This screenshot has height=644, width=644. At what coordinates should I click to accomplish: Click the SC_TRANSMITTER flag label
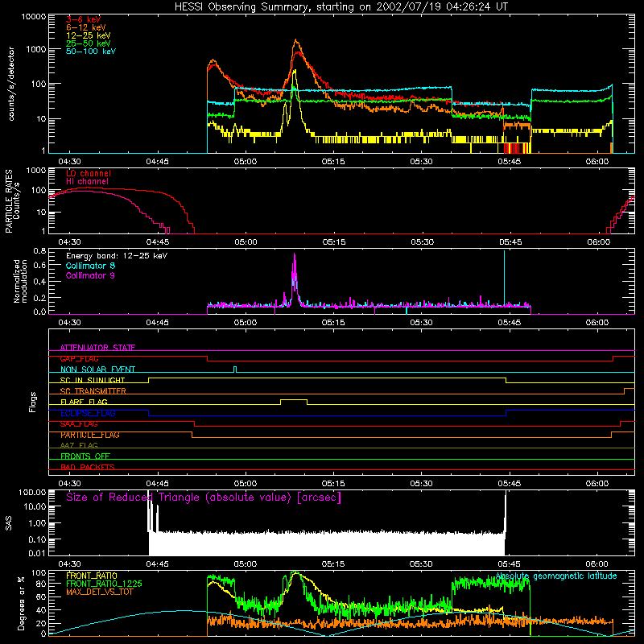coord(93,390)
